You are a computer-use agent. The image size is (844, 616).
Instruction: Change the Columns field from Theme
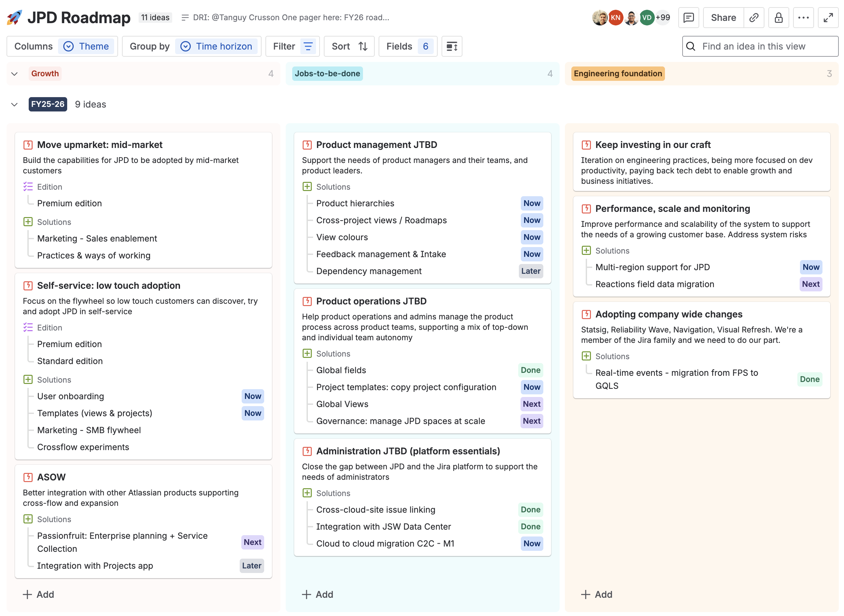coord(86,46)
